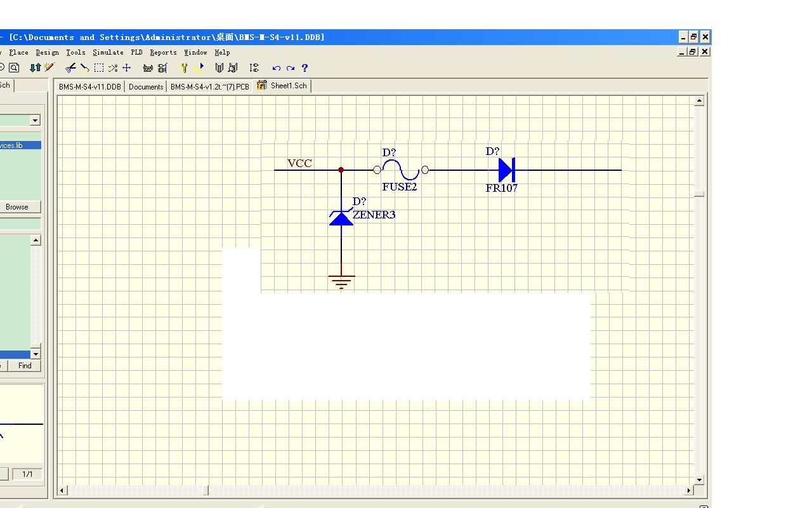Click the 1/1 part counter field
Screen dimensions: 812x508
click(x=27, y=474)
